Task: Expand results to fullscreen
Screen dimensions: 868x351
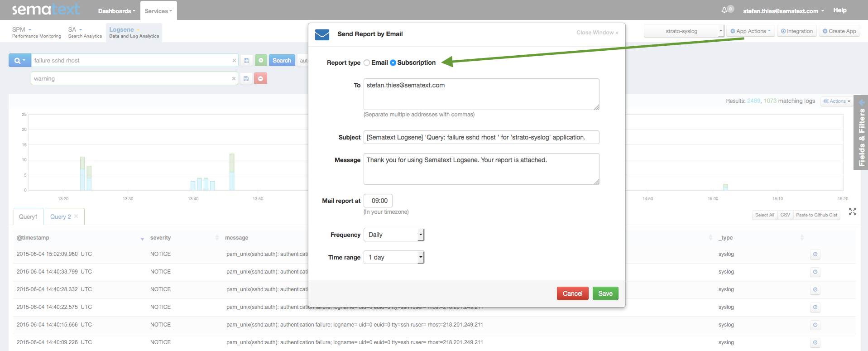Action: pyautogui.click(x=853, y=212)
